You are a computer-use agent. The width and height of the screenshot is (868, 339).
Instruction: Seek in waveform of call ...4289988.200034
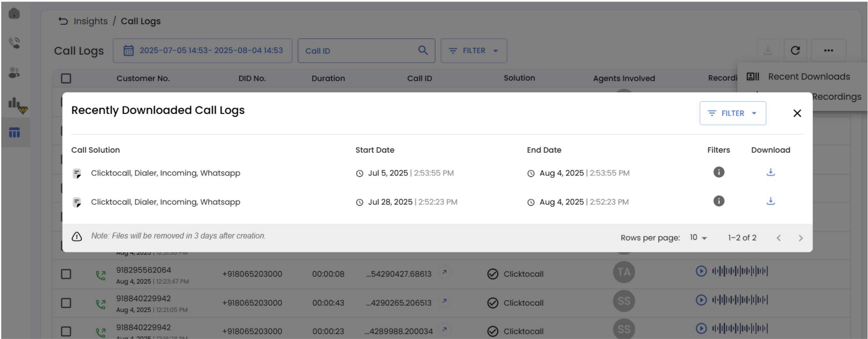click(x=740, y=329)
